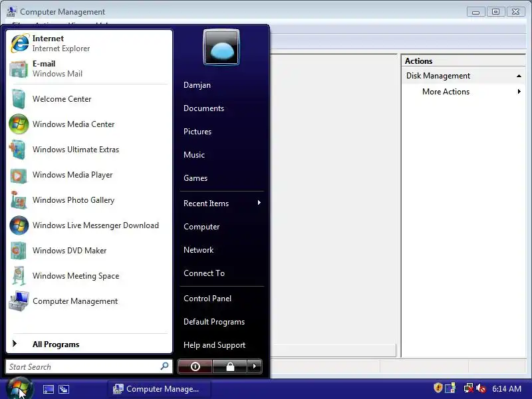Open Default Programs
The height and width of the screenshot is (399, 532).
(x=214, y=322)
